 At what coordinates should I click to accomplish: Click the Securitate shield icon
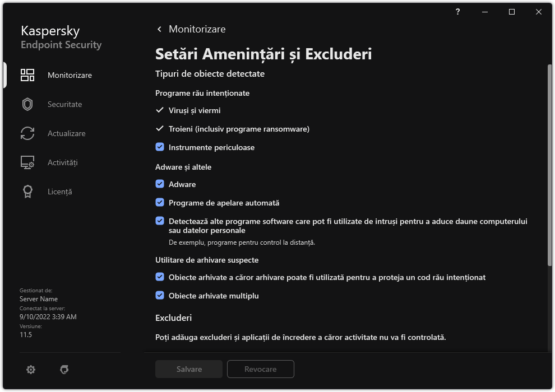(x=27, y=104)
